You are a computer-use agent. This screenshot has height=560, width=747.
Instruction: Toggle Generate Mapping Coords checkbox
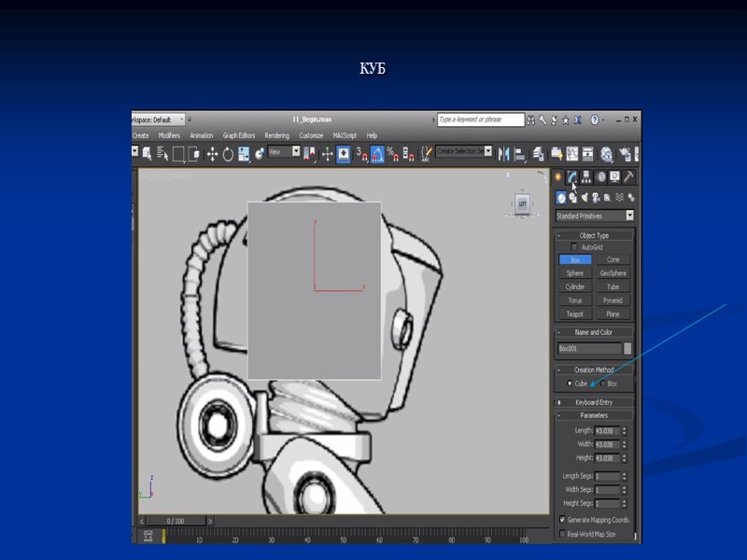562,520
